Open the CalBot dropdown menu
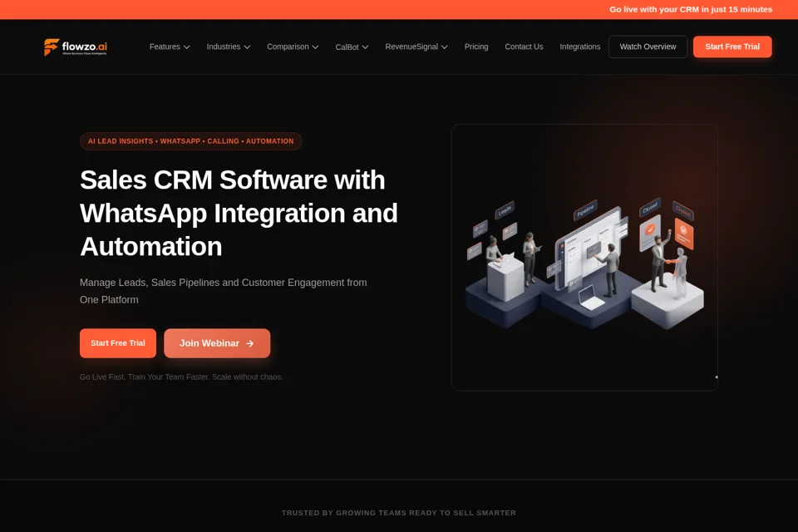Image resolution: width=798 pixels, height=532 pixels. [x=352, y=47]
